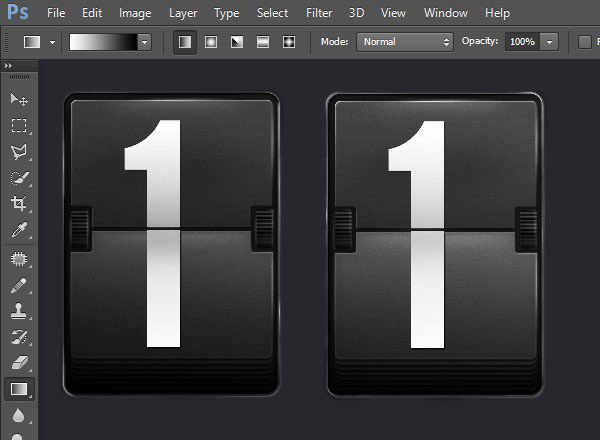The width and height of the screenshot is (600, 440).
Task: Open the Window menu
Action: click(446, 13)
